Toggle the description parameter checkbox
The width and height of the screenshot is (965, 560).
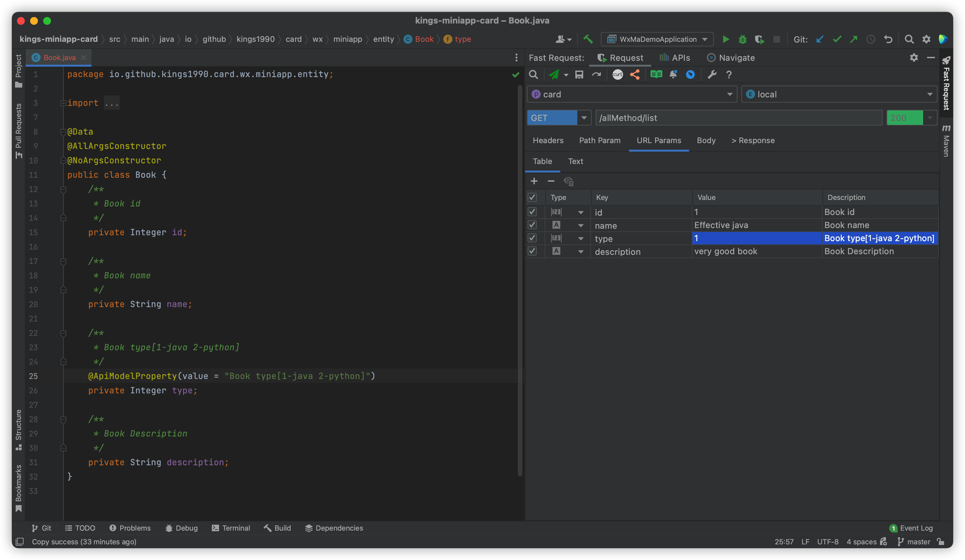(x=532, y=251)
